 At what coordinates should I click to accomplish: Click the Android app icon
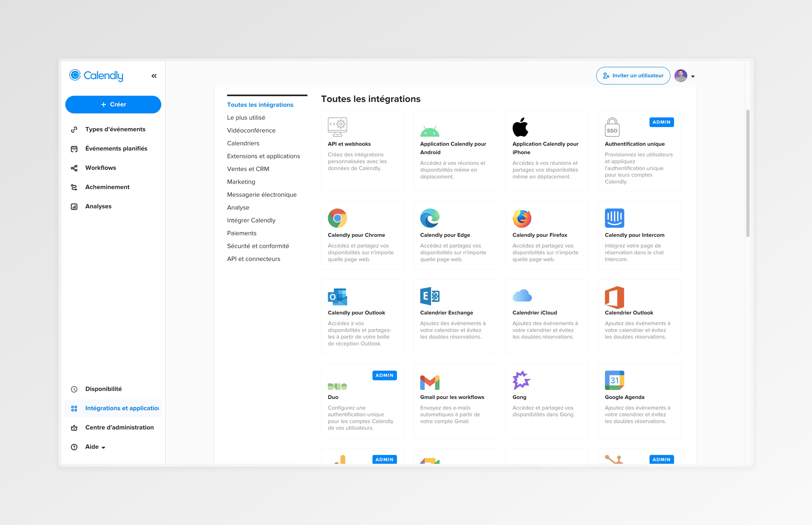[x=430, y=131]
